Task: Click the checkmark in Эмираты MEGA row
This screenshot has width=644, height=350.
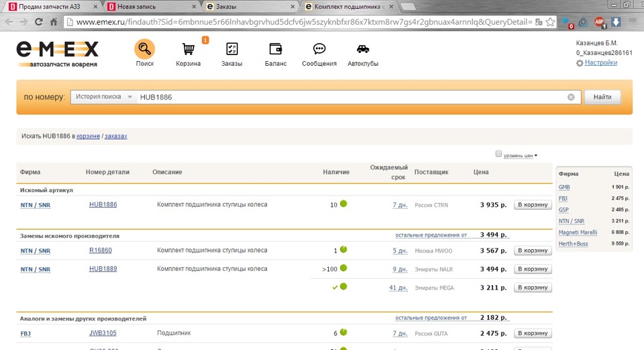Action: tap(335, 288)
